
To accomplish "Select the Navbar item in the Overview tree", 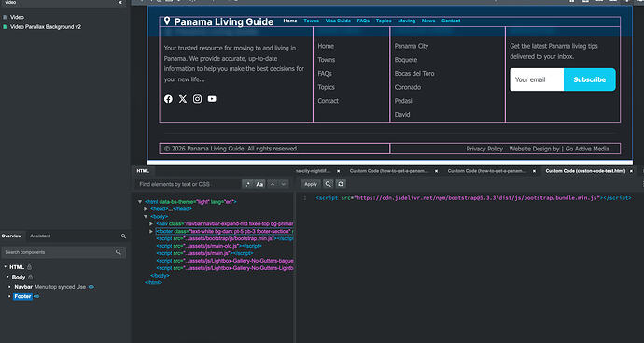I will coord(23,287).
